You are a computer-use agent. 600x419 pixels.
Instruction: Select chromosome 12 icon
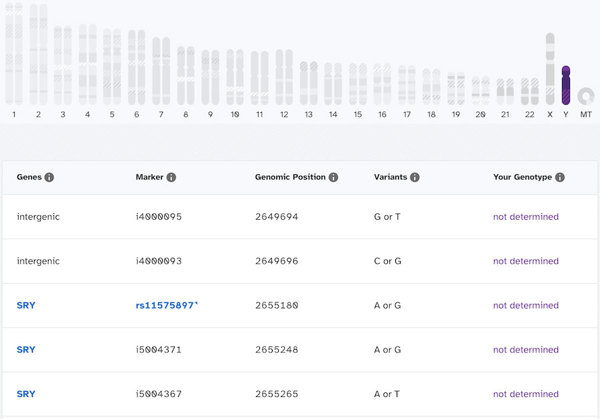(284, 77)
